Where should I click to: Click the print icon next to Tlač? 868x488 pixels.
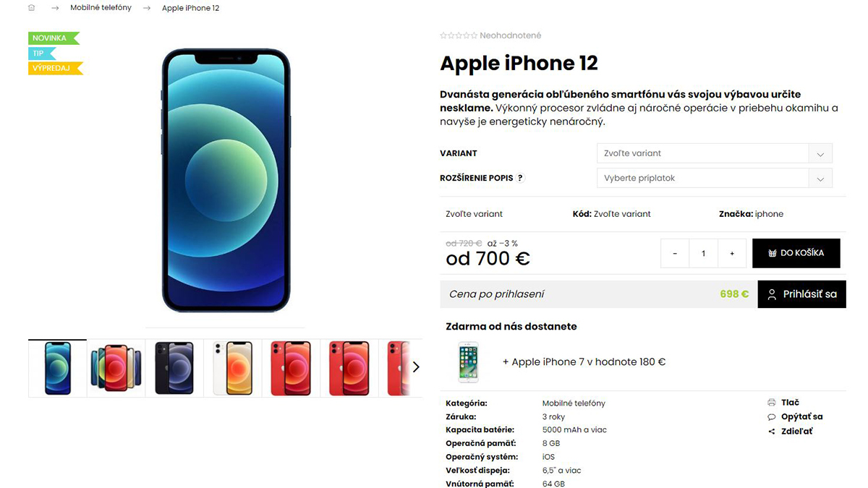[772, 403]
